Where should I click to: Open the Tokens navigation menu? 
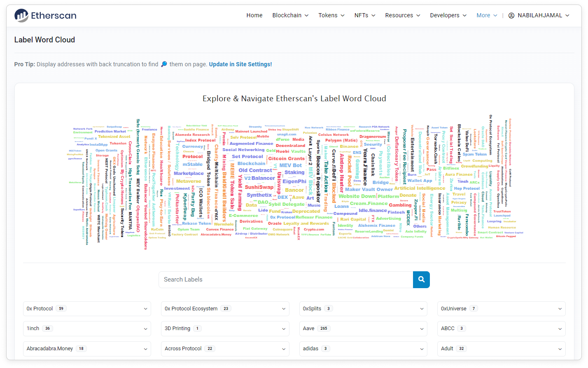(x=331, y=15)
